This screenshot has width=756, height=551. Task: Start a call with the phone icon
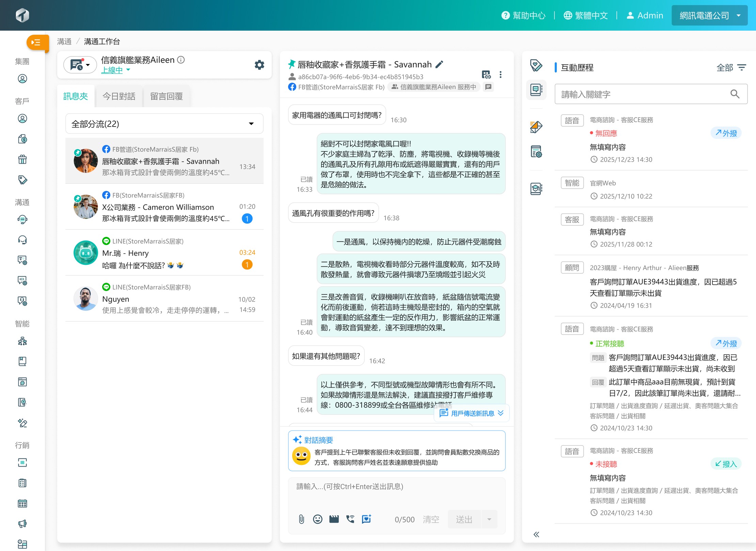(350, 519)
